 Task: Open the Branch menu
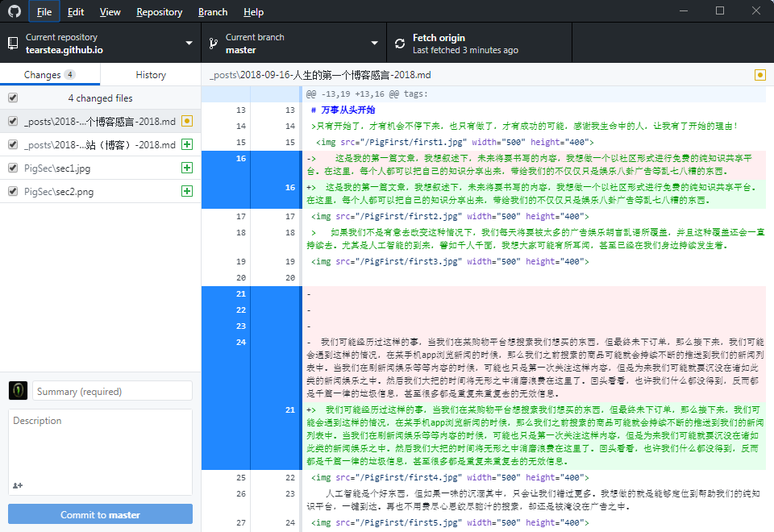click(x=213, y=12)
